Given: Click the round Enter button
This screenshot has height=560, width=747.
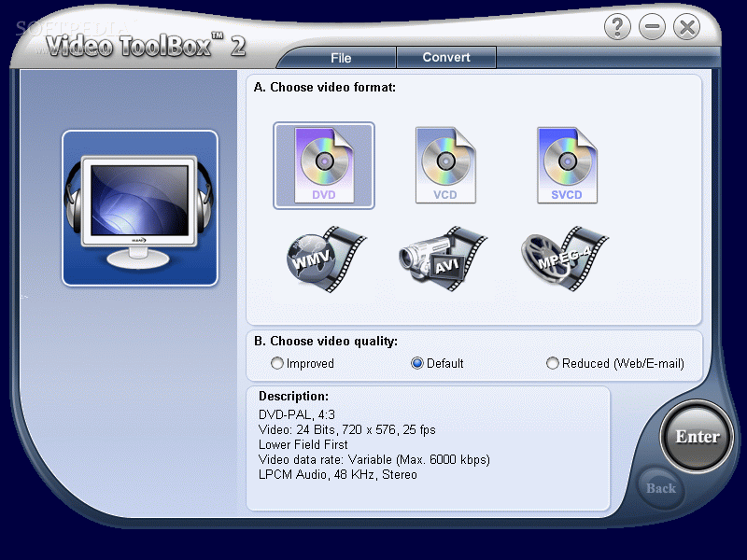Looking at the screenshot, I should click(697, 437).
